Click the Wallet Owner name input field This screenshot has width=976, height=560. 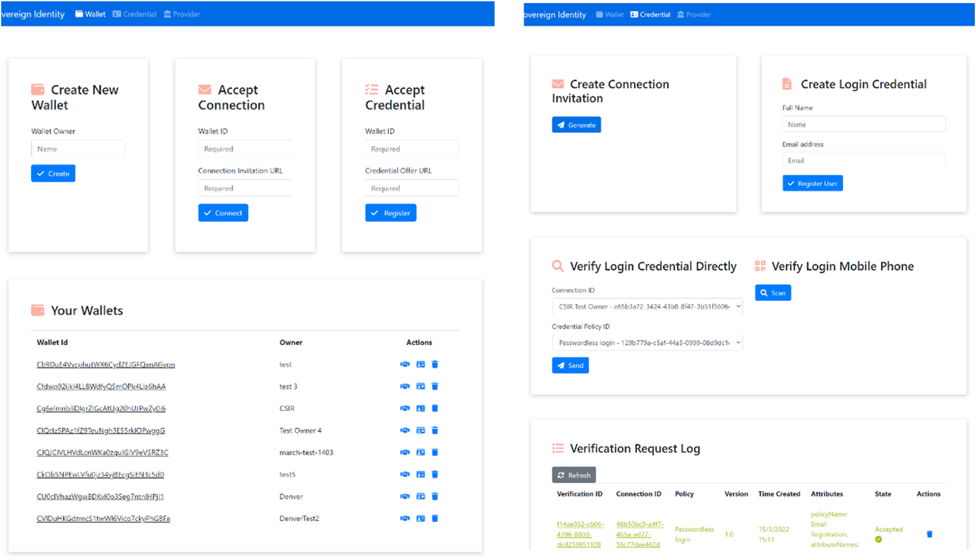78,149
